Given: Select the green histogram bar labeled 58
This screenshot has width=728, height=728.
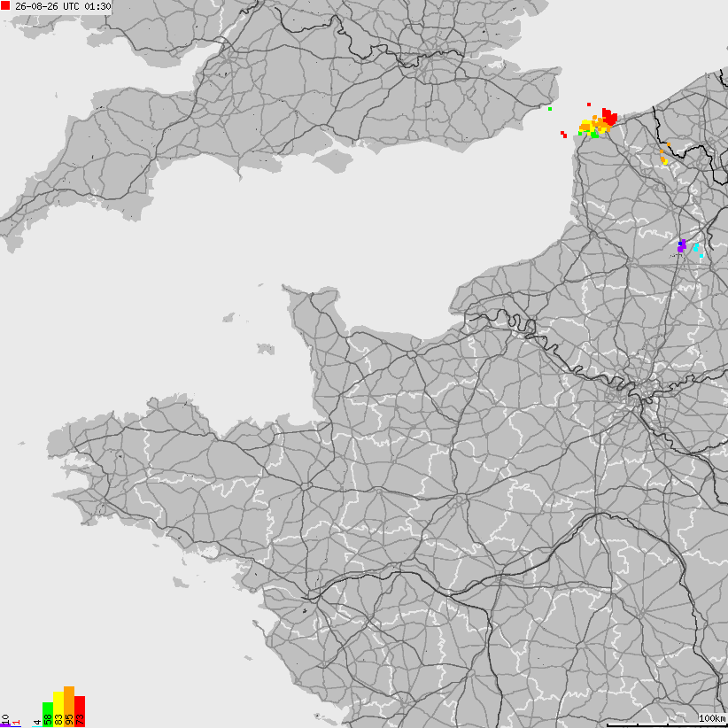Looking at the screenshot, I should (47, 715).
